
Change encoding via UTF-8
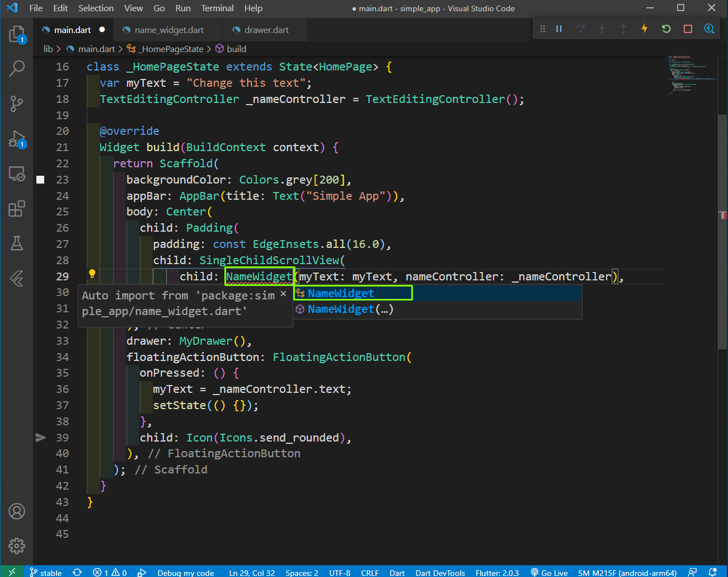(340, 573)
